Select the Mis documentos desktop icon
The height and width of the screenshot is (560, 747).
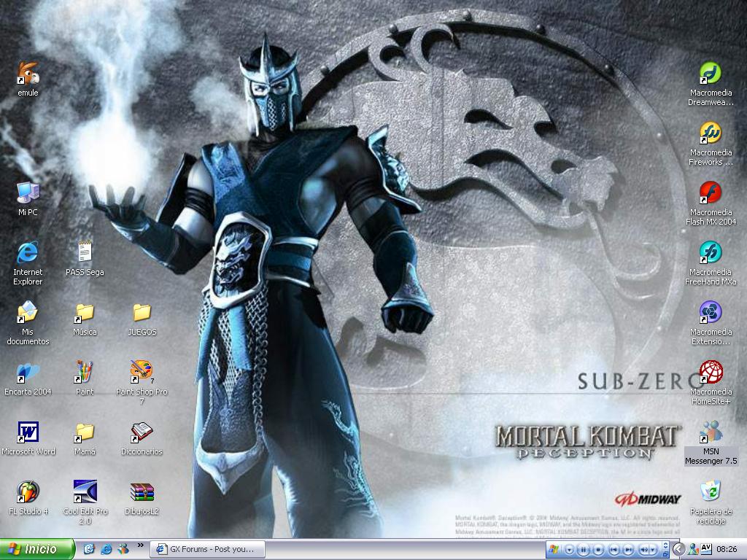(28, 322)
